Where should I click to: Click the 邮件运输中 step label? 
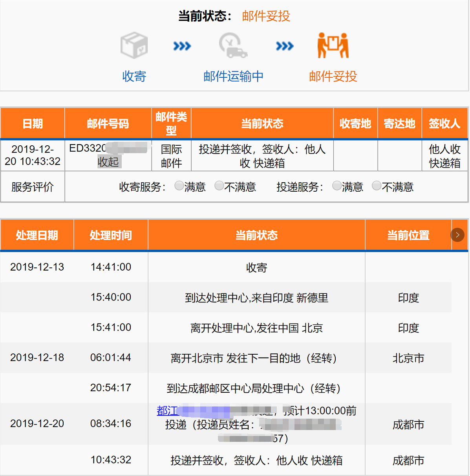tap(233, 76)
